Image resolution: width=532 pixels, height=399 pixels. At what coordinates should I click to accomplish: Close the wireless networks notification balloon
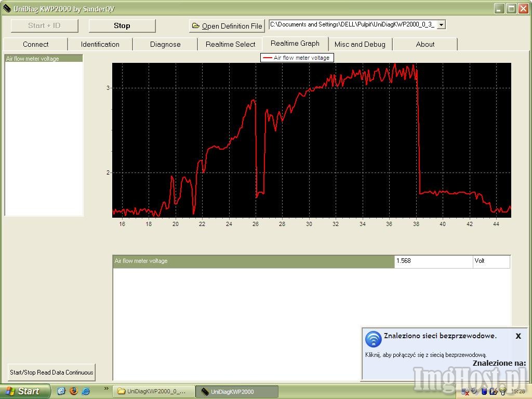(518, 336)
